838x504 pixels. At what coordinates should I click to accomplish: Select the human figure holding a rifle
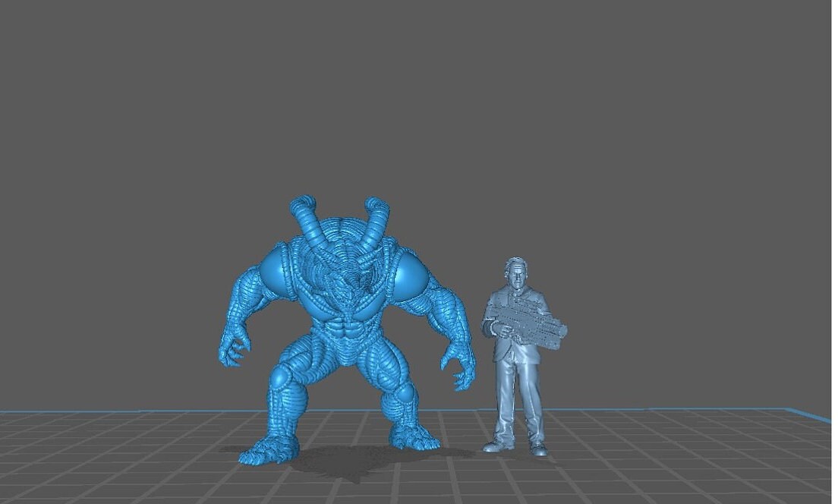(516, 357)
